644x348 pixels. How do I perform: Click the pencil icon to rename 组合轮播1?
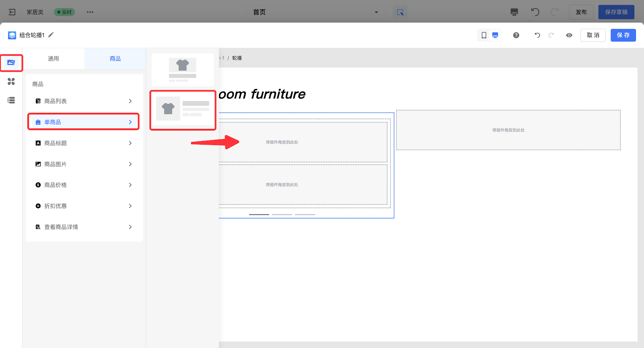[51, 35]
